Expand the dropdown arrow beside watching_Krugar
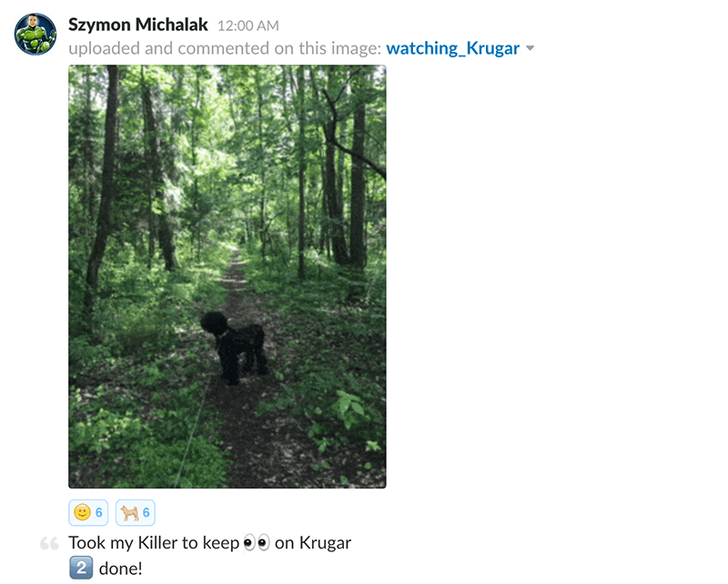This screenshot has height=584, width=728. pyautogui.click(x=531, y=48)
